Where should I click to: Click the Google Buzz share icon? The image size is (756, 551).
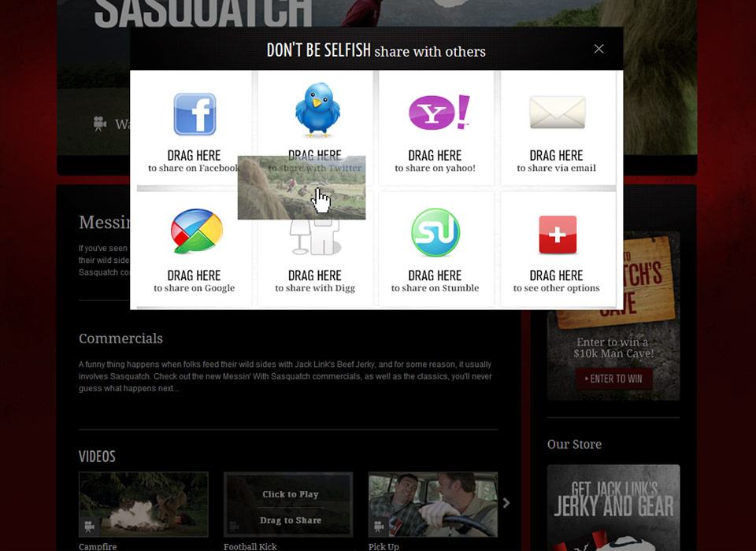(196, 231)
